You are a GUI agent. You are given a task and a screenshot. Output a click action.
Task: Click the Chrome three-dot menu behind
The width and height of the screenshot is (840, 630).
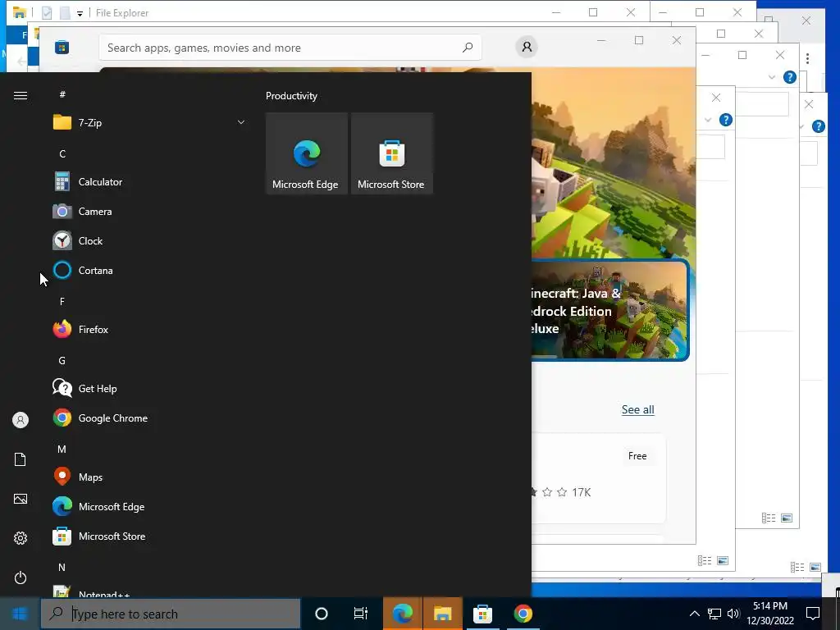(x=807, y=58)
